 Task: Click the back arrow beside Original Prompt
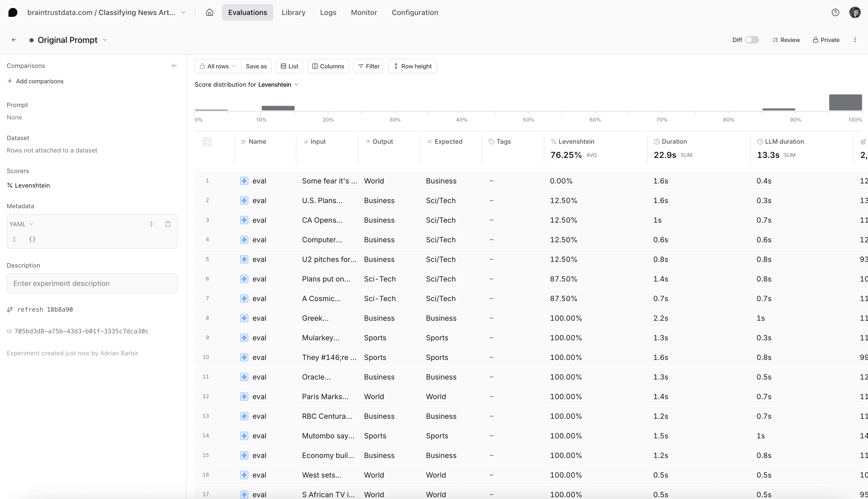(14, 40)
